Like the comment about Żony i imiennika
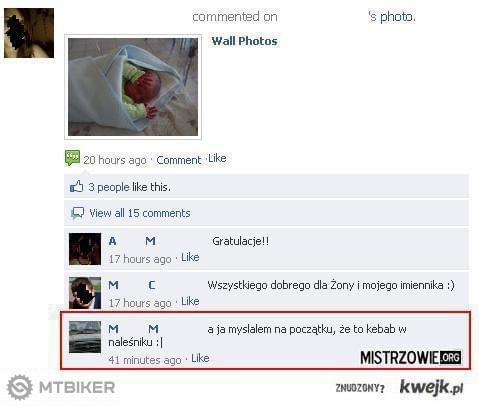 pyautogui.click(x=190, y=301)
